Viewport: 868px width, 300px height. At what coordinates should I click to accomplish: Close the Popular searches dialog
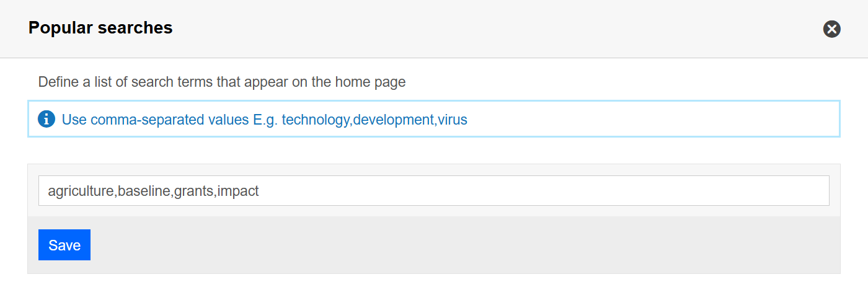pos(831,29)
